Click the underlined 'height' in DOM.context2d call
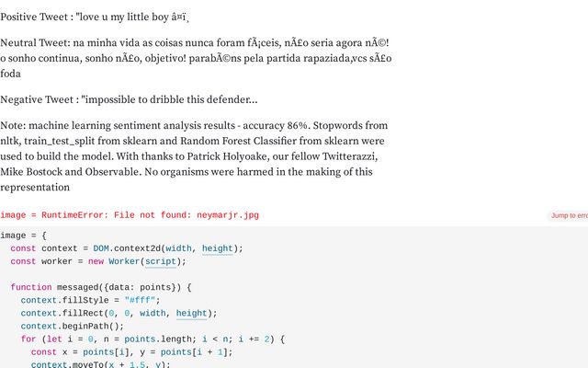 (218, 248)
